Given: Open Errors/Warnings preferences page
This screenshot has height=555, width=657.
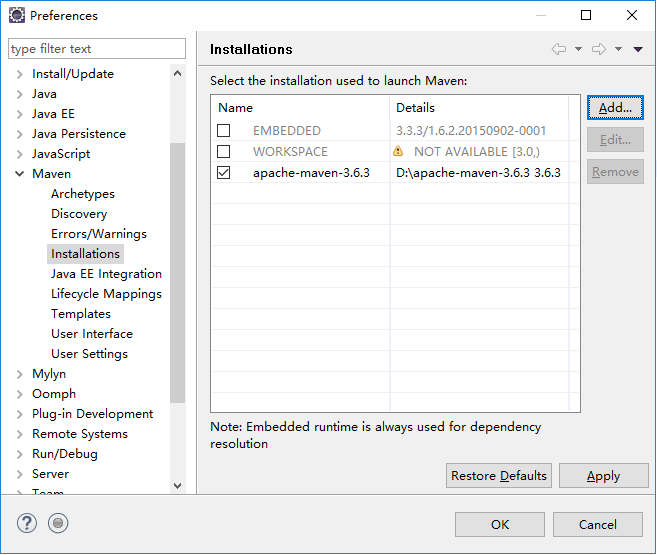Looking at the screenshot, I should [99, 234].
